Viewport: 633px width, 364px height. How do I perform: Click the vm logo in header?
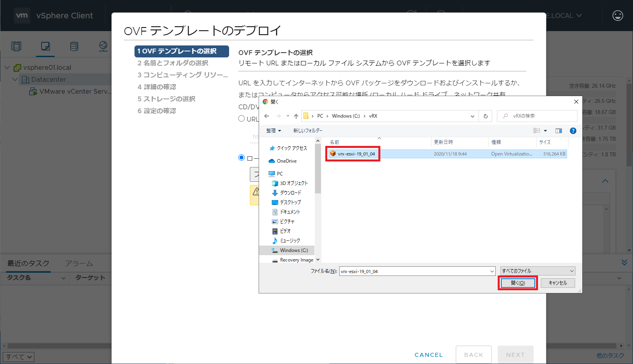pyautogui.click(x=22, y=16)
